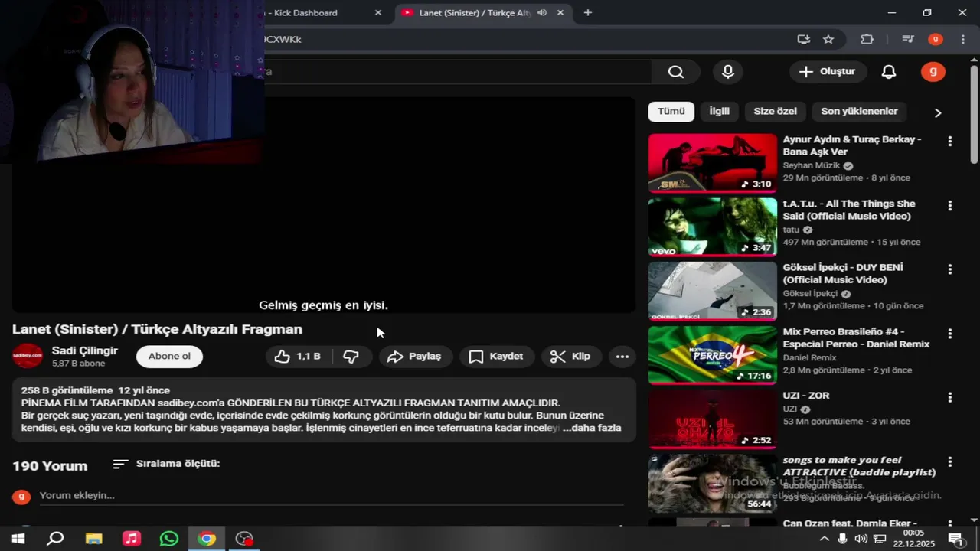The height and width of the screenshot is (551, 980).
Task: Open options menu for Mix Perreo video
Action: click(x=950, y=334)
